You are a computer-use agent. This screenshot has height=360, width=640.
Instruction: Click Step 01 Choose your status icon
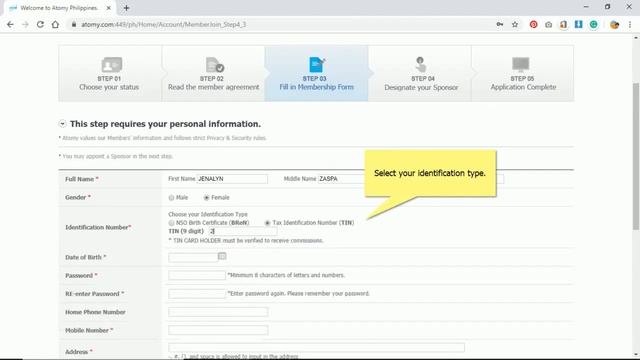coord(111,64)
